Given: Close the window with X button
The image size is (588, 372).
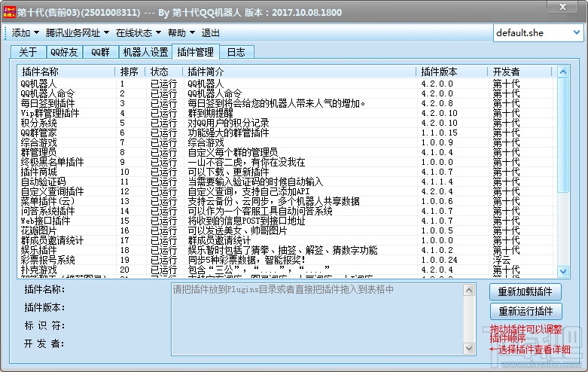Looking at the screenshot, I should click(562, 6).
